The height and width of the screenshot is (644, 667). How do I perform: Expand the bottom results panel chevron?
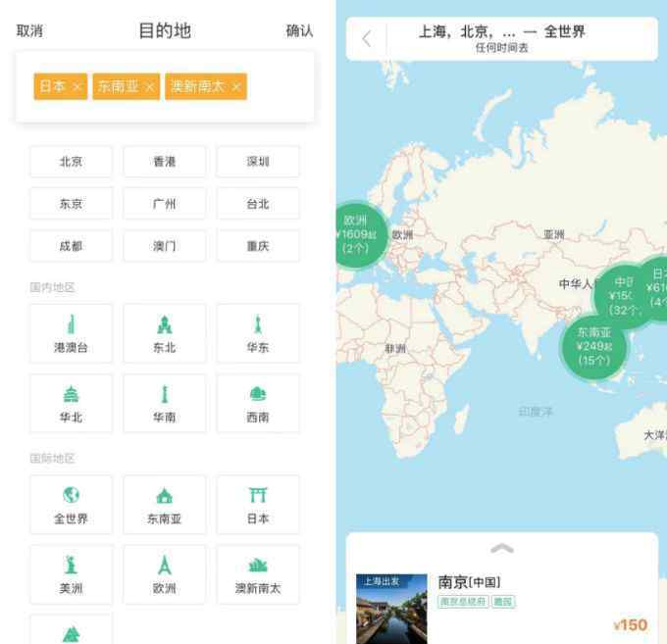[x=501, y=549]
